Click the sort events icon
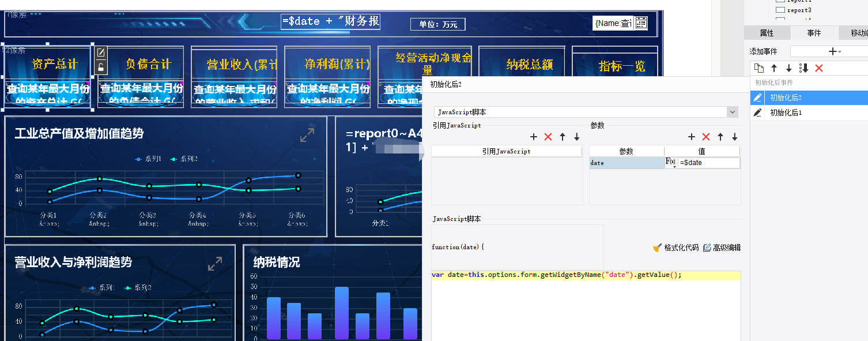The image size is (868, 341). click(x=804, y=68)
